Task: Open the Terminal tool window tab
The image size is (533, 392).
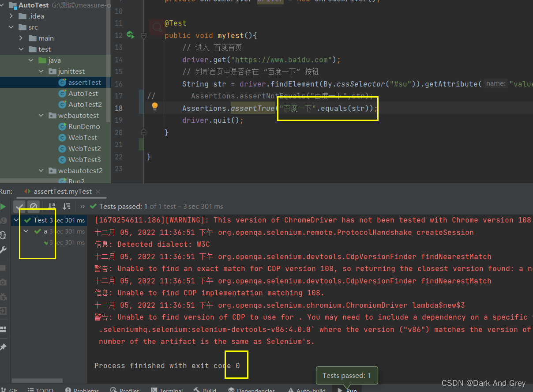Action: [x=167, y=390]
